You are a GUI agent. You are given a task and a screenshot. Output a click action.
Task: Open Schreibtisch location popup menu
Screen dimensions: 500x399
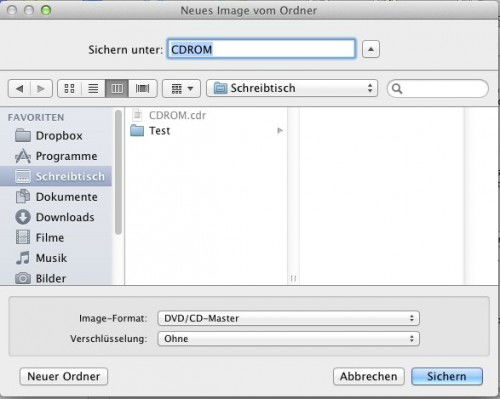click(292, 88)
